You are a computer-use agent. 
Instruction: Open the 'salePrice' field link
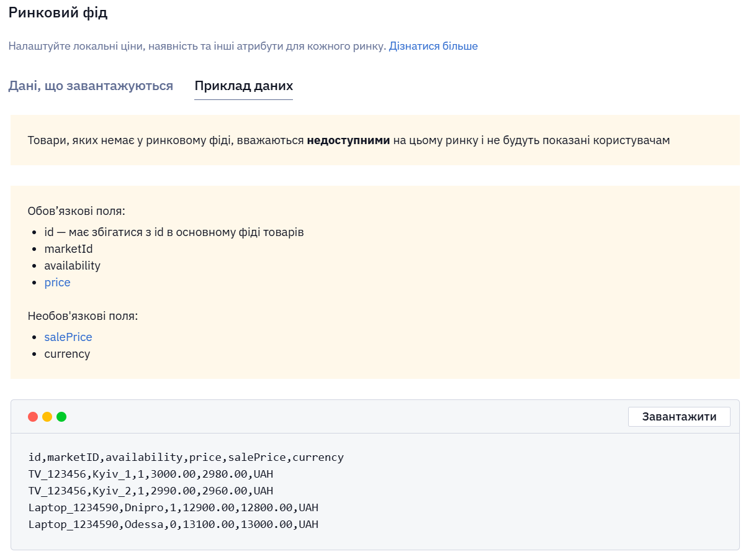click(68, 337)
